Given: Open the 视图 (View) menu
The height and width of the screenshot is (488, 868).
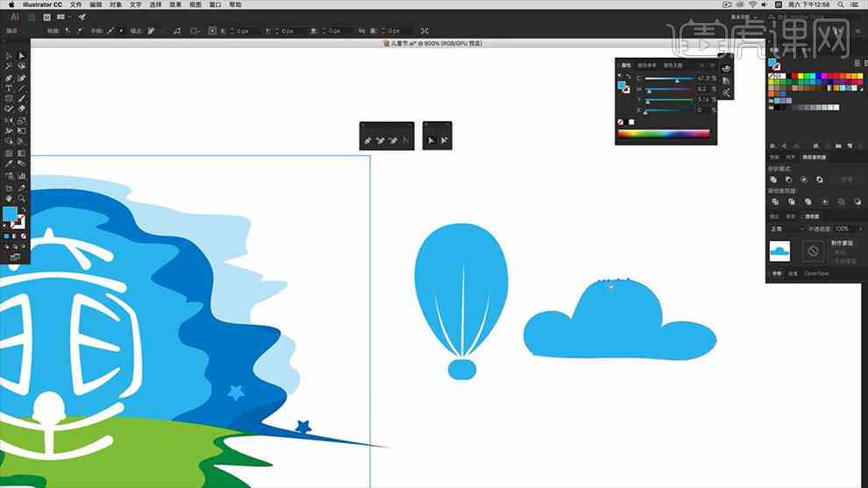Looking at the screenshot, I should 196,4.
